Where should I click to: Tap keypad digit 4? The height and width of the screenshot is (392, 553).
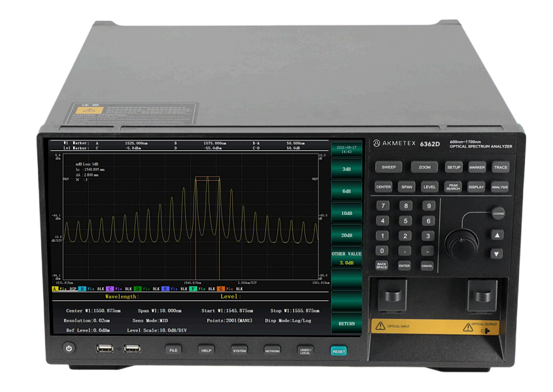coord(382,221)
